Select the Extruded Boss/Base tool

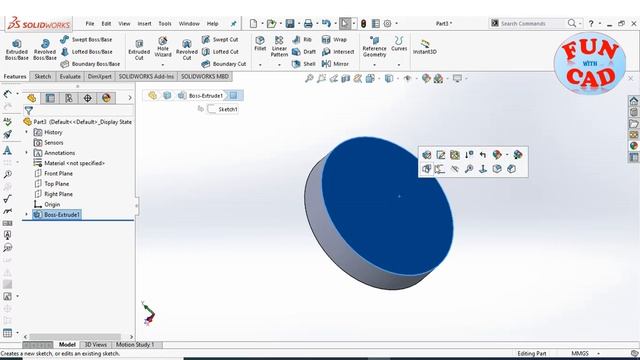point(16,50)
